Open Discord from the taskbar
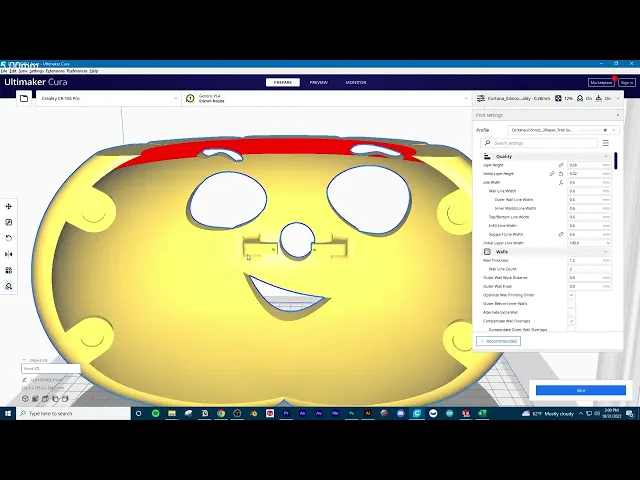The width and height of the screenshot is (640, 480). pos(400,413)
